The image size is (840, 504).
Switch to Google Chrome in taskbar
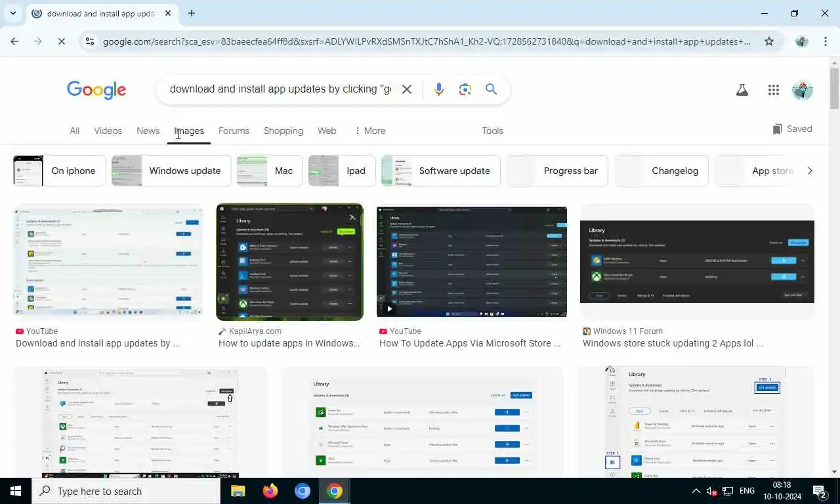pos(335,491)
